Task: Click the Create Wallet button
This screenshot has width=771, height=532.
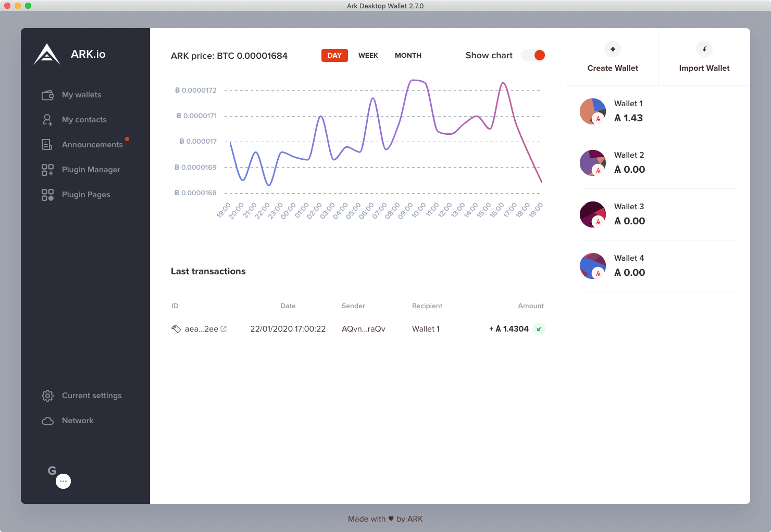Action: (x=613, y=57)
